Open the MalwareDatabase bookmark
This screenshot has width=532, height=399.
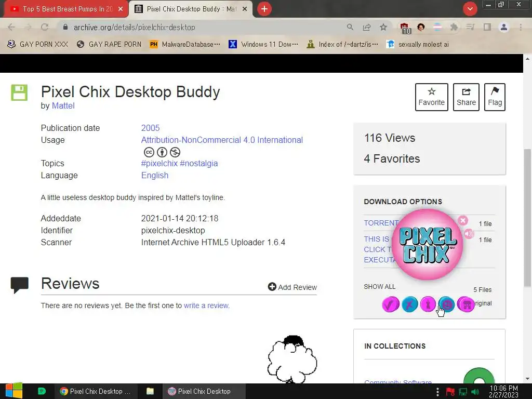pos(185,44)
